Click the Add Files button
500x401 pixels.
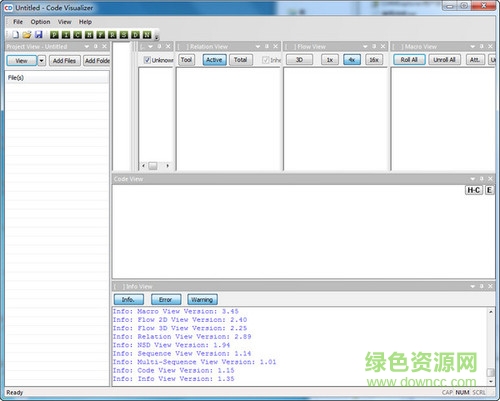pyautogui.click(x=65, y=61)
